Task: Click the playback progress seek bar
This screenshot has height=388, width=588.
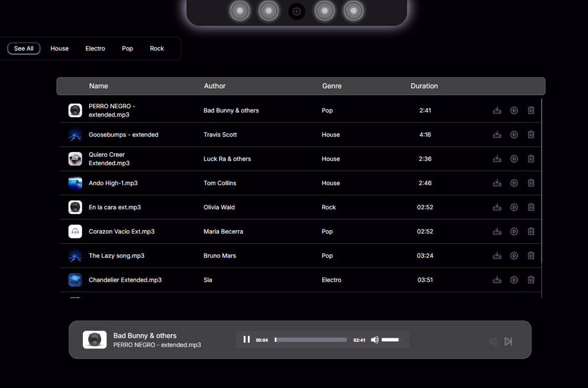Action: coord(311,340)
